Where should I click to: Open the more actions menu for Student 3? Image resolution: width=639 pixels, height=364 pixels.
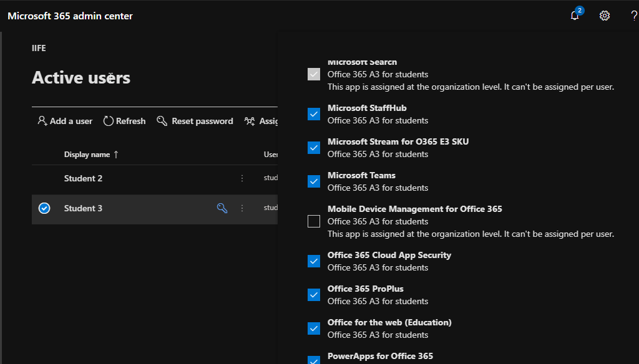[242, 208]
